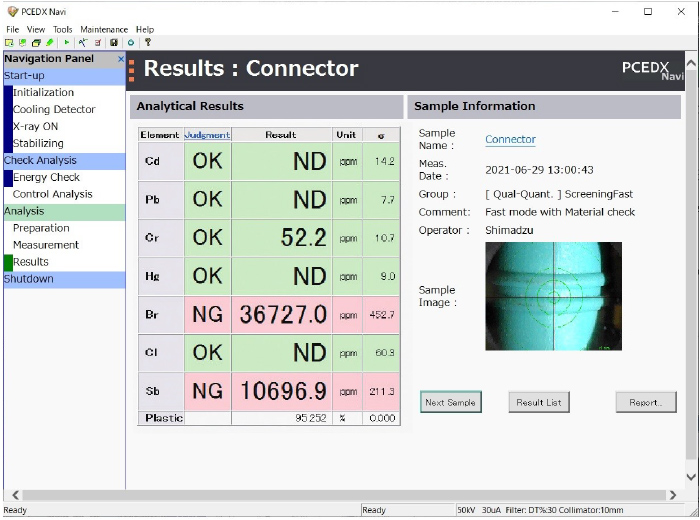This screenshot has width=700, height=520.
Task: Click the comment Fast mode with Material check
Action: coord(560,212)
